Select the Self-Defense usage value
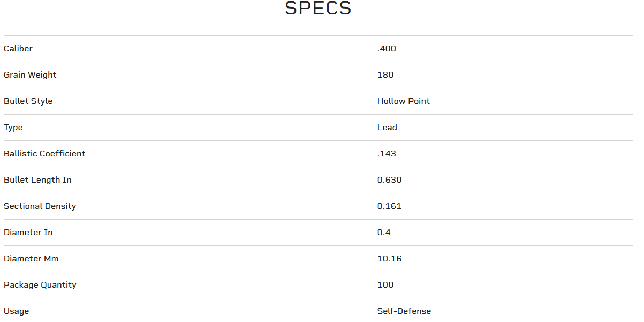 coord(404,311)
